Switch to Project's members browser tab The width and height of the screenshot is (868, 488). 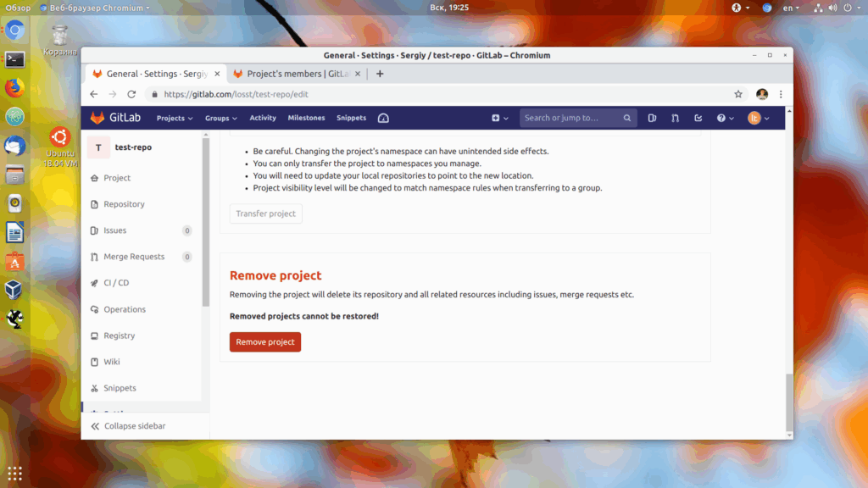point(298,74)
